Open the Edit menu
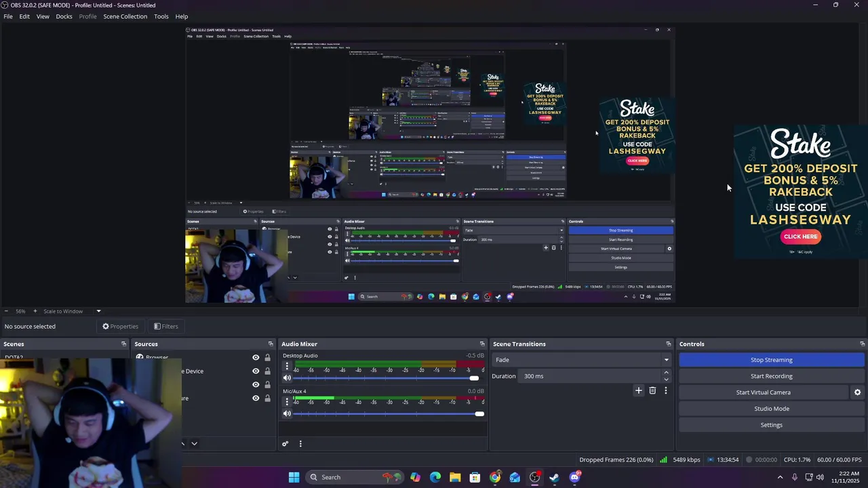The height and width of the screenshot is (488, 868). tap(24, 16)
